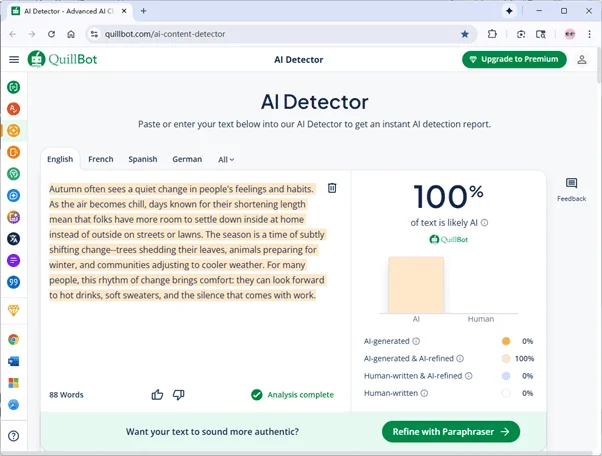This screenshot has height=456, width=602.
Task: Open the help question mark icon
Action: pos(13,436)
